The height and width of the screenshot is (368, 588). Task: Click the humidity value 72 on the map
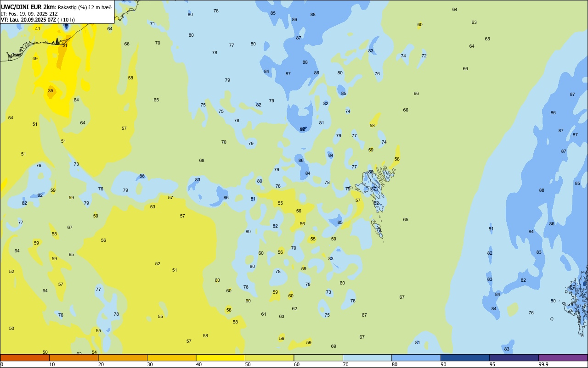tap(424, 56)
